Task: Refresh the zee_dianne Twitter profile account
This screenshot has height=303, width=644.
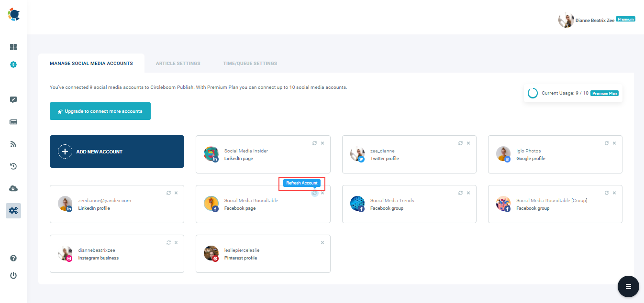Action: tap(460, 143)
